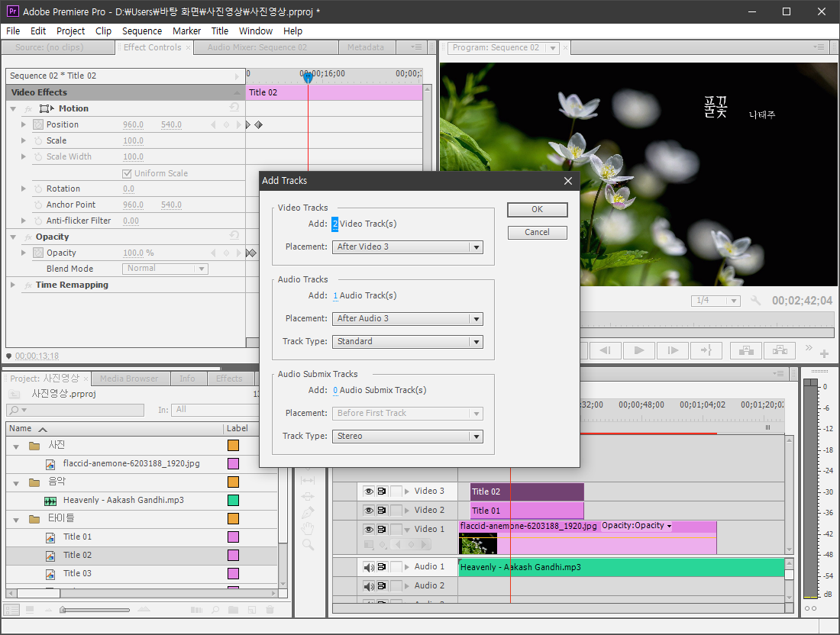Image resolution: width=840 pixels, height=635 pixels.
Task: Toggle sync lock on Video 3 track
Action: point(382,492)
